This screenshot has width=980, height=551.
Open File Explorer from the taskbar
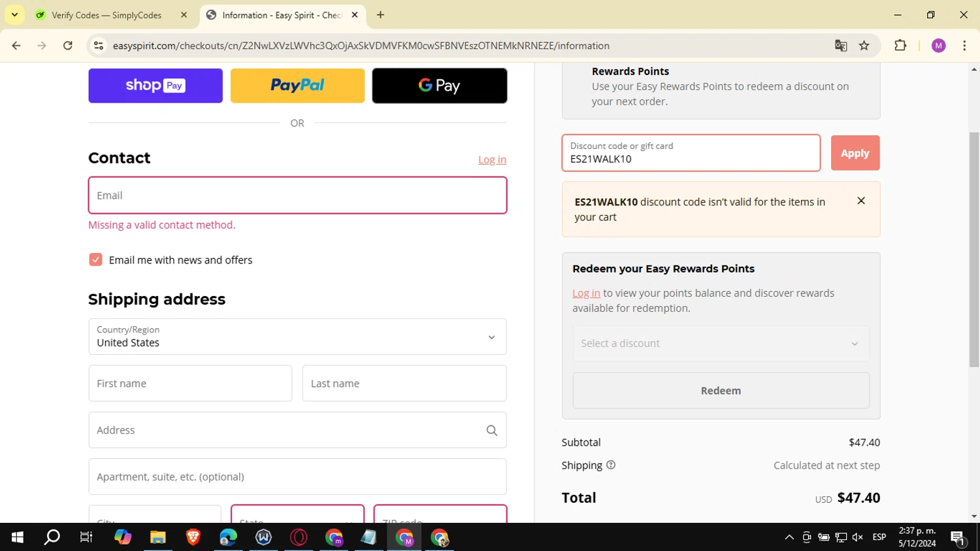157,537
